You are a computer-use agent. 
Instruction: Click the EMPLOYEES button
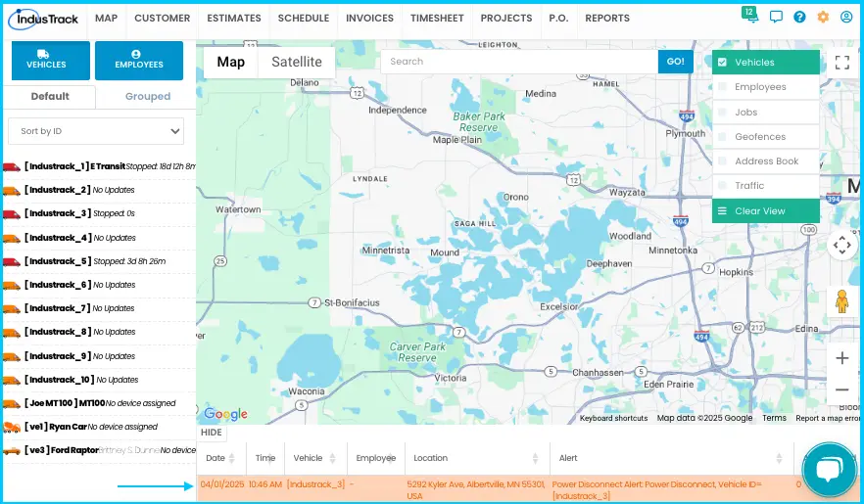pyautogui.click(x=139, y=61)
